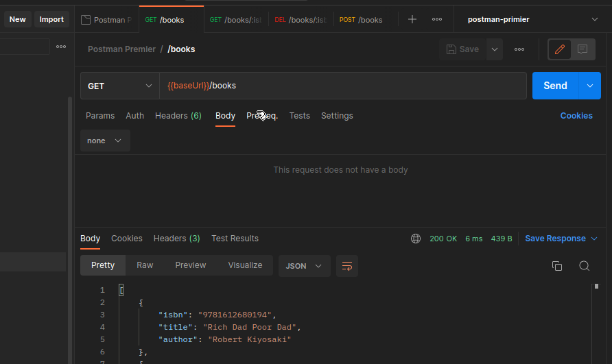Select response Body tab
Screen dimensions: 612x364
(x=90, y=239)
